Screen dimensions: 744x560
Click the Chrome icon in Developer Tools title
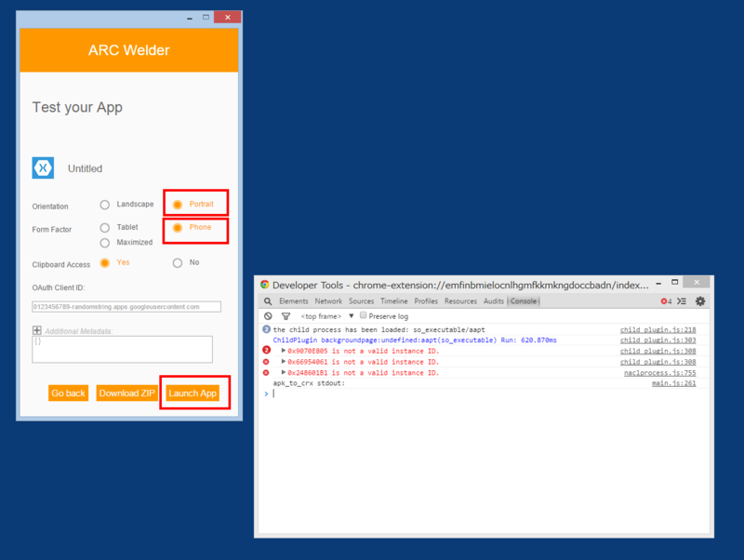[x=265, y=285]
